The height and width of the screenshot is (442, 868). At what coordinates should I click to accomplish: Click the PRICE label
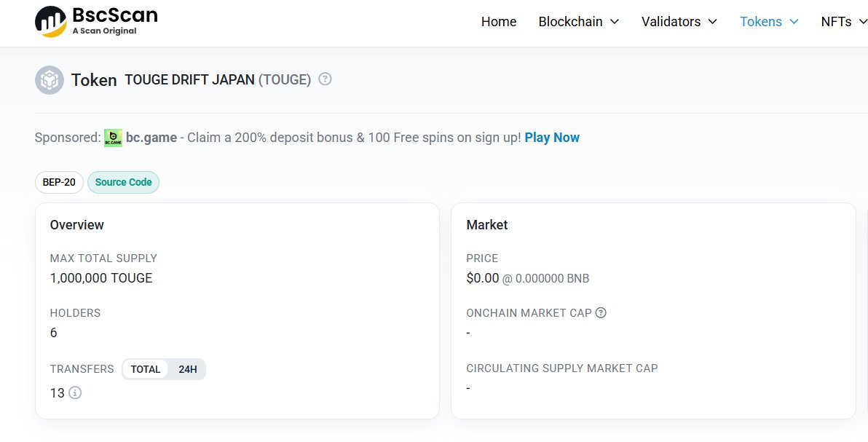482,258
